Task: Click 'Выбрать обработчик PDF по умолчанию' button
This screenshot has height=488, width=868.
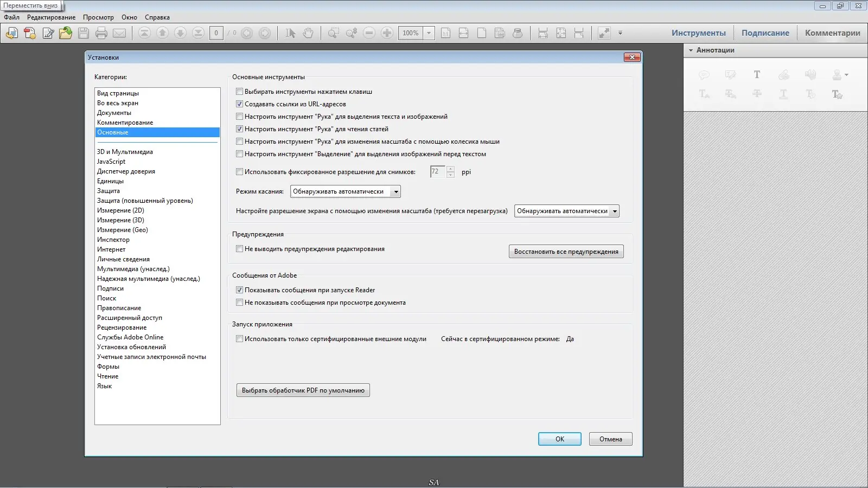Action: [303, 390]
